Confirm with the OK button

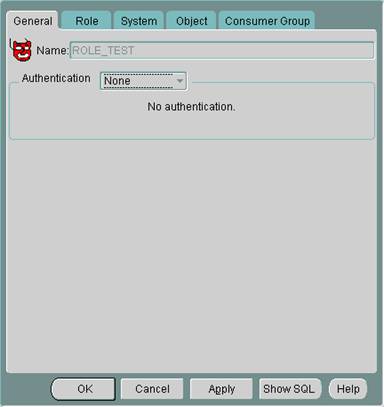pyautogui.click(x=83, y=389)
